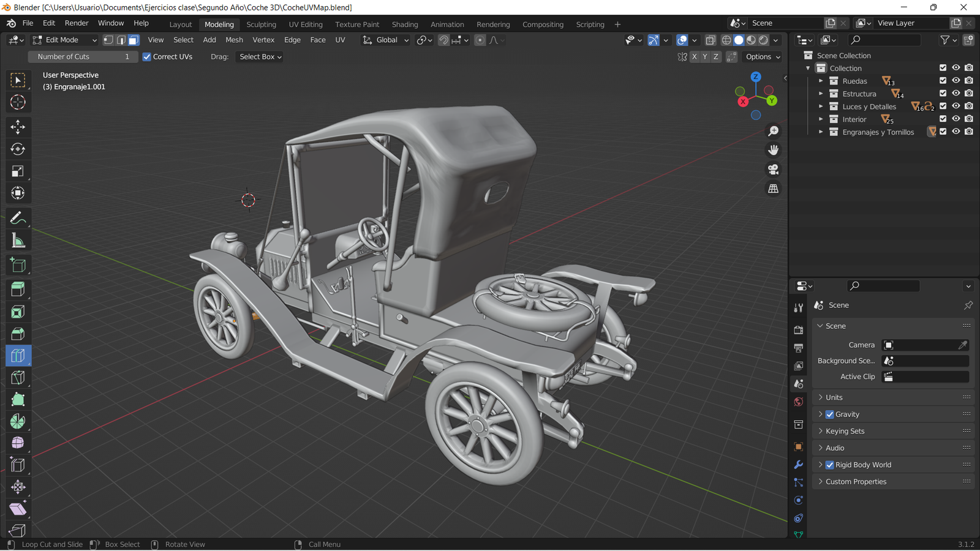980x551 pixels.
Task: Uncheck the Correct UVs checkbox
Action: pyautogui.click(x=147, y=57)
